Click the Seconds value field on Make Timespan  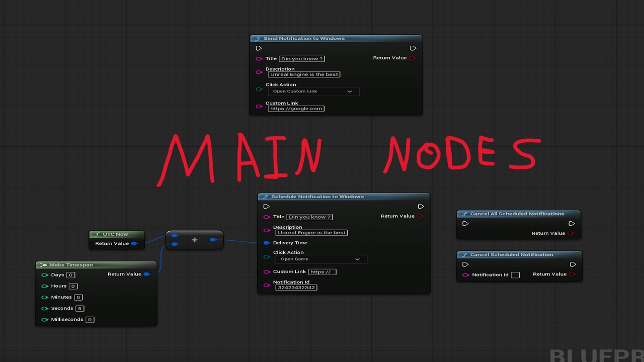tap(79, 308)
